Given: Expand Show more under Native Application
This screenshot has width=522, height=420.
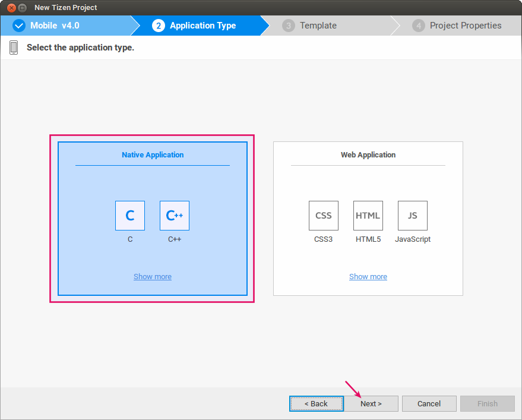Looking at the screenshot, I should [153, 276].
